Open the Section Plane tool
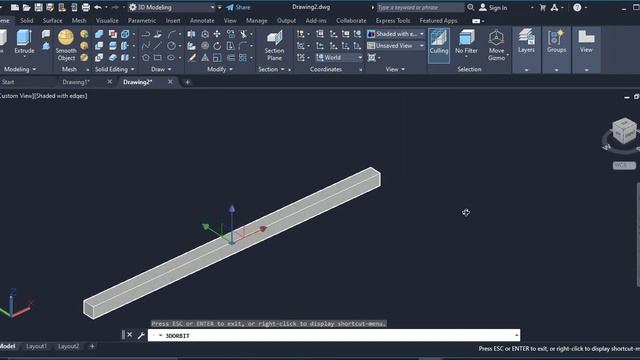Image resolution: width=640 pixels, height=360 pixels. click(x=274, y=45)
